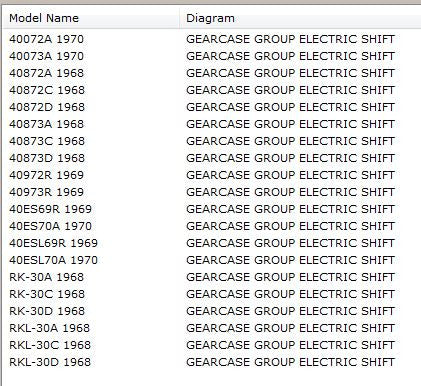Click model 40873A 1968

pos(47,124)
